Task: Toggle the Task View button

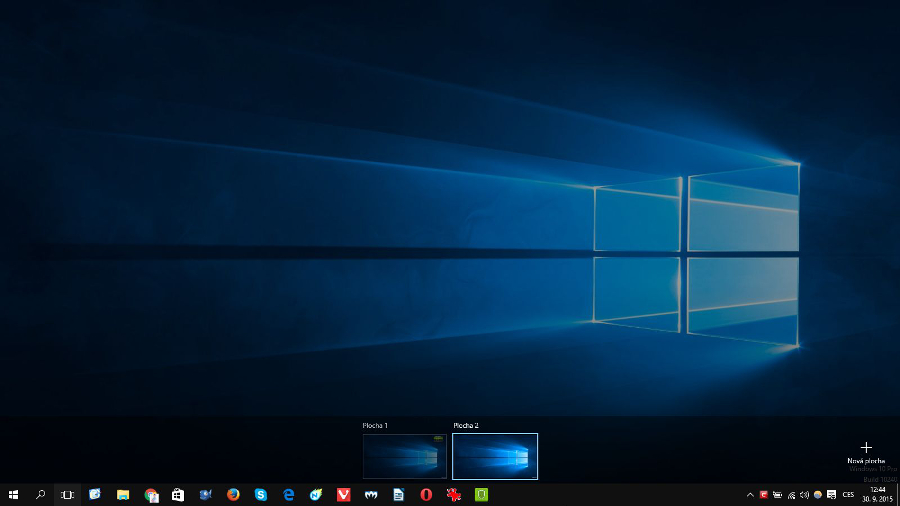Action: [68, 494]
